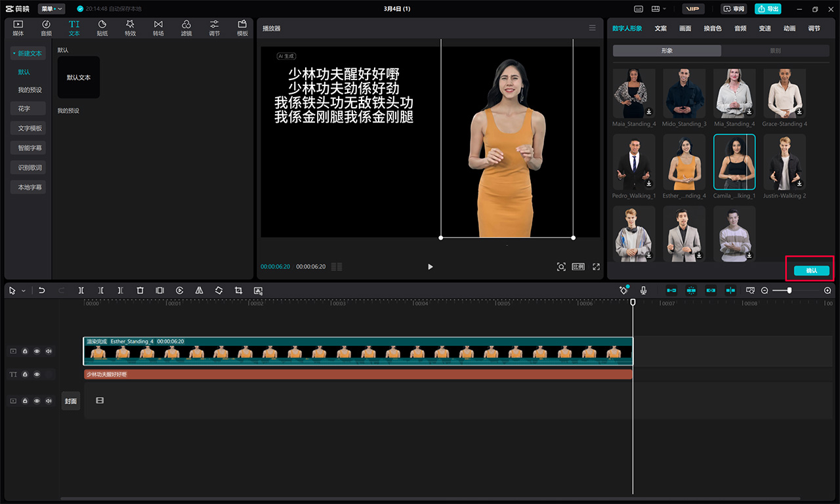840x504 pixels.
Task: Switch to the 景别 tab
Action: pyautogui.click(x=774, y=50)
